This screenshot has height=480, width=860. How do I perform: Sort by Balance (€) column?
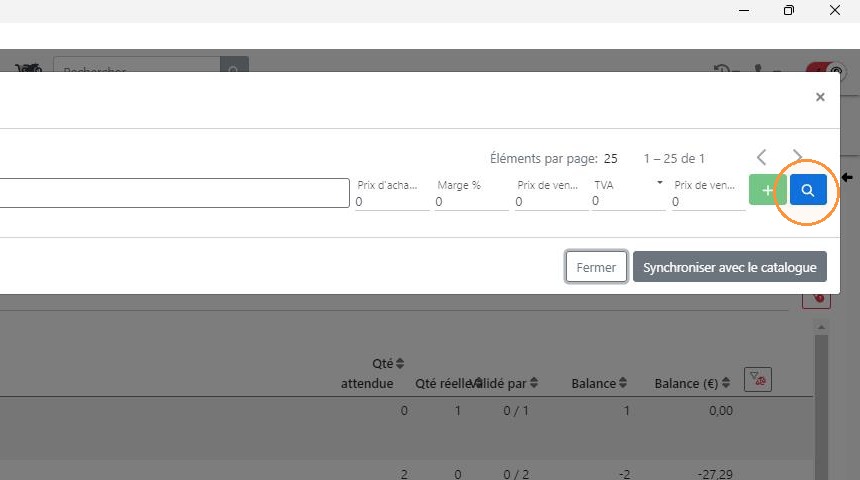click(x=726, y=383)
